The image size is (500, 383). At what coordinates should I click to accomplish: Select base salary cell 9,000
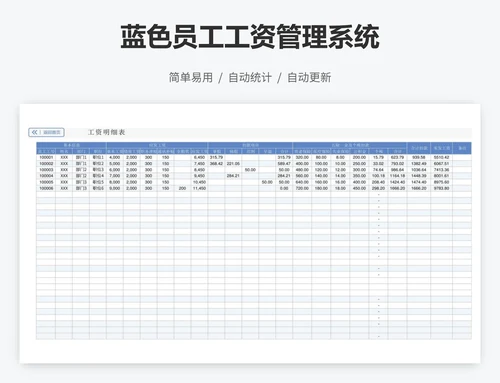coord(115,188)
